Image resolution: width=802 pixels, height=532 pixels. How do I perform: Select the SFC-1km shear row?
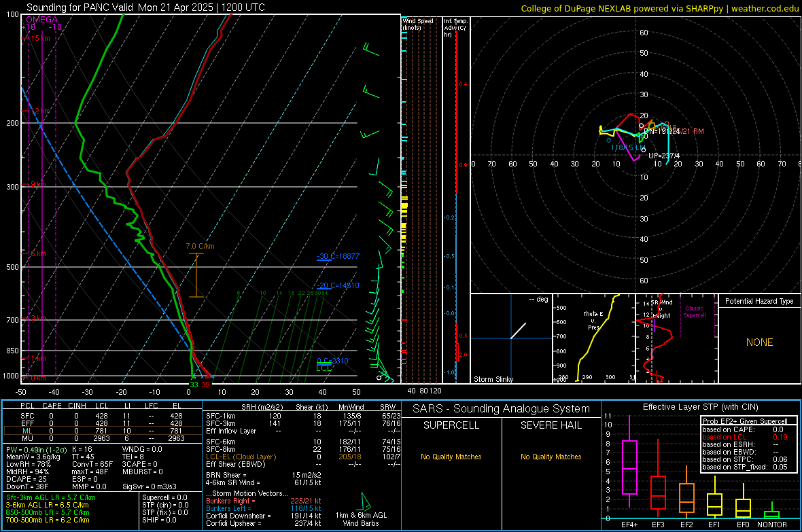tap(303, 416)
